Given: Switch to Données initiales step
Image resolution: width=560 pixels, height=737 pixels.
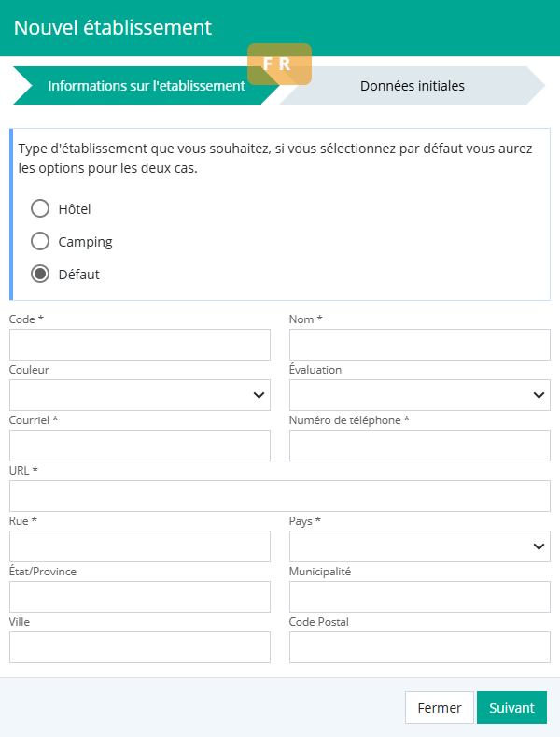Looking at the screenshot, I should (x=413, y=86).
